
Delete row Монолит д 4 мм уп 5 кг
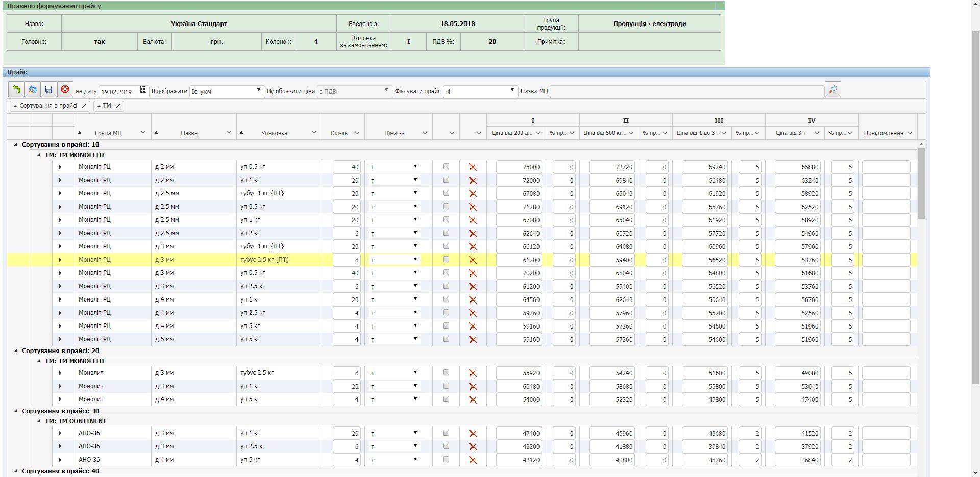coord(473,399)
